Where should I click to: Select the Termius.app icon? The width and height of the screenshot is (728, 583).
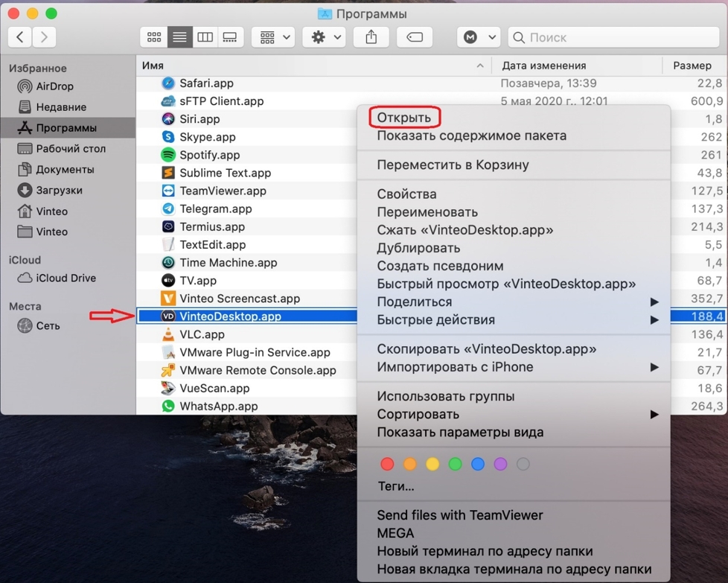pos(168,226)
